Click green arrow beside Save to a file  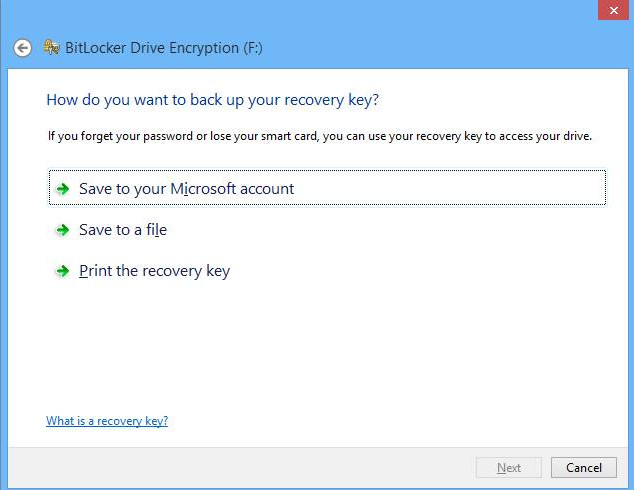tap(63, 230)
